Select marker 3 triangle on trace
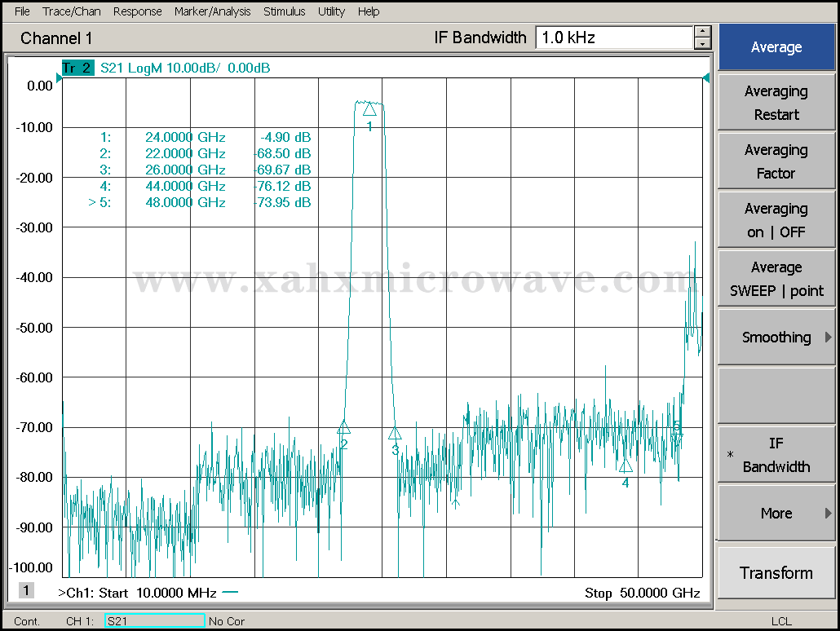Viewport: 840px width, 631px height. point(395,434)
